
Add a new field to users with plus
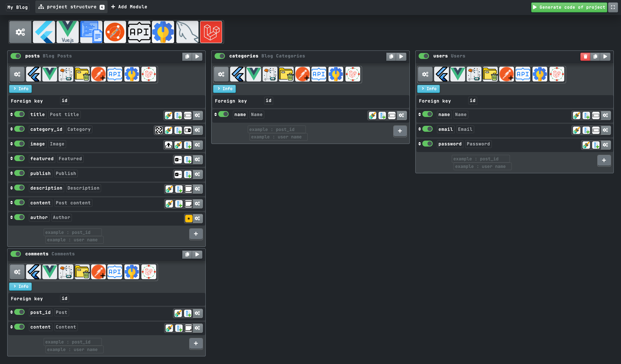[x=604, y=161]
